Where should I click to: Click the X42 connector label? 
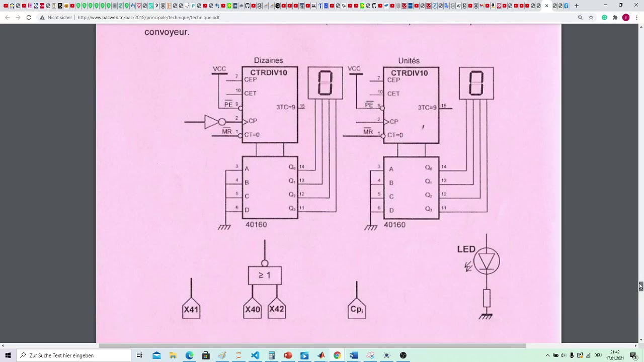pyautogui.click(x=277, y=309)
